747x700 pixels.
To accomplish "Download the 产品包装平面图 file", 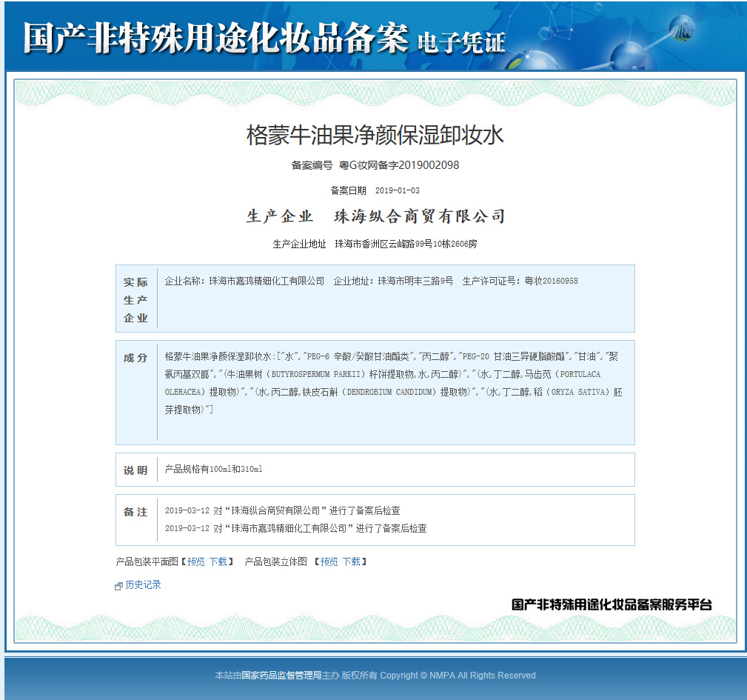I will 218,561.
